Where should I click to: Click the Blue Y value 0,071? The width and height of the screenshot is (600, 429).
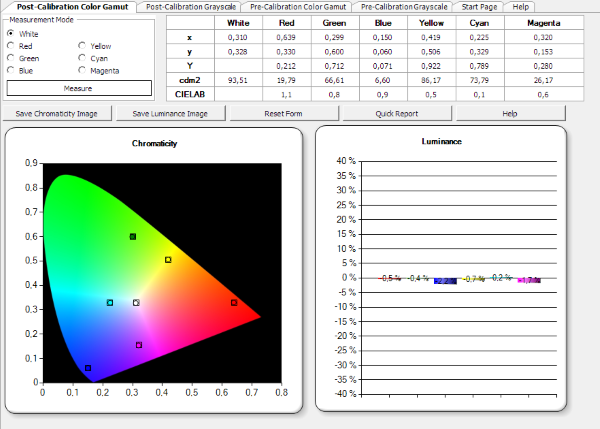(383, 66)
